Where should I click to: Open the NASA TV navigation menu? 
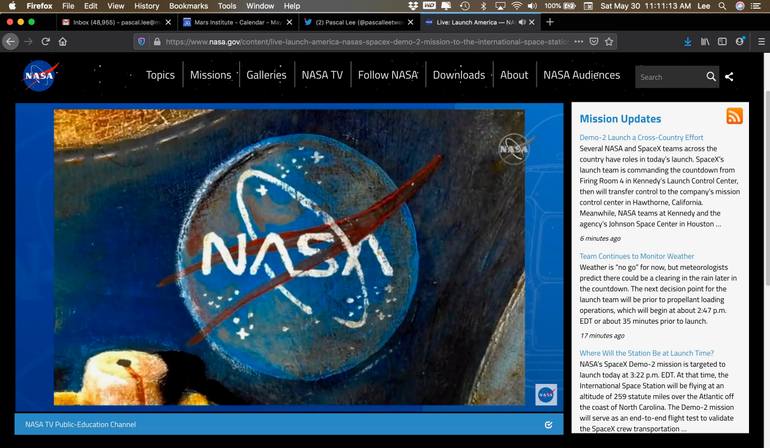point(322,75)
